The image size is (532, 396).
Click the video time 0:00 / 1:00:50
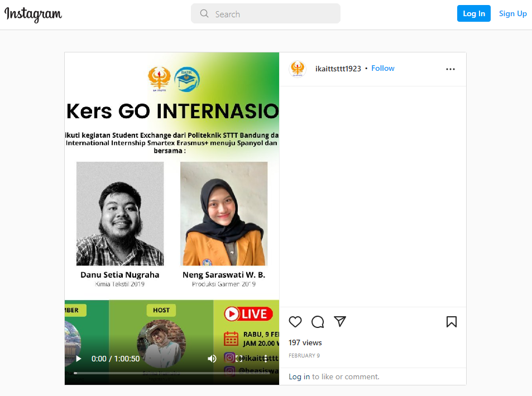(x=116, y=359)
